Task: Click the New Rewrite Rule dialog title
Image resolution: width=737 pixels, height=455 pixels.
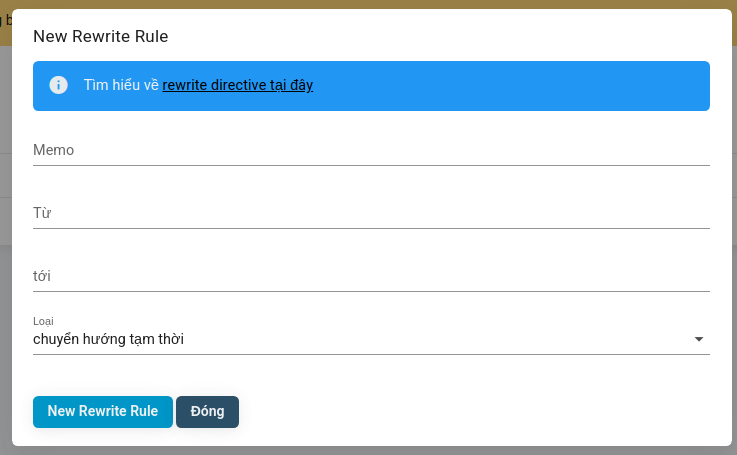Action: coord(101,37)
